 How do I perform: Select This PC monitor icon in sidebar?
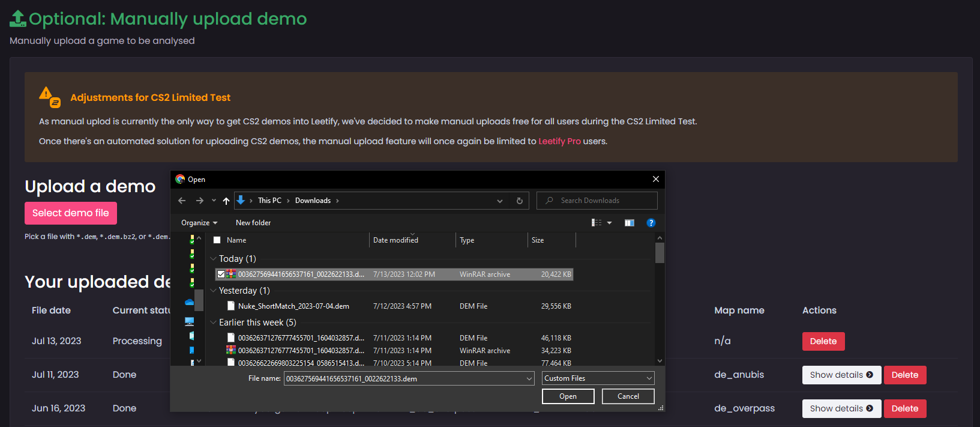point(190,321)
